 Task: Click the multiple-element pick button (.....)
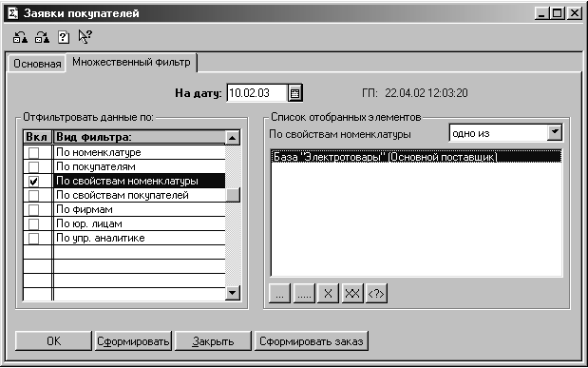[304, 293]
